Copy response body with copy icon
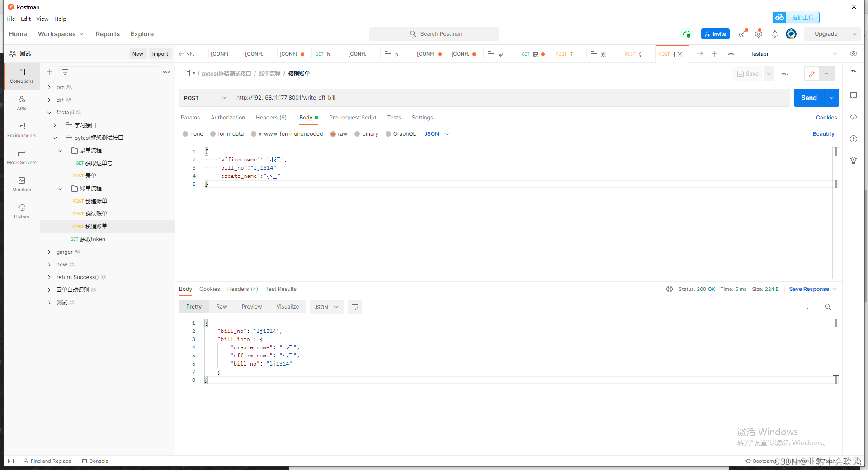Viewport: 868px width, 470px height. click(x=810, y=307)
